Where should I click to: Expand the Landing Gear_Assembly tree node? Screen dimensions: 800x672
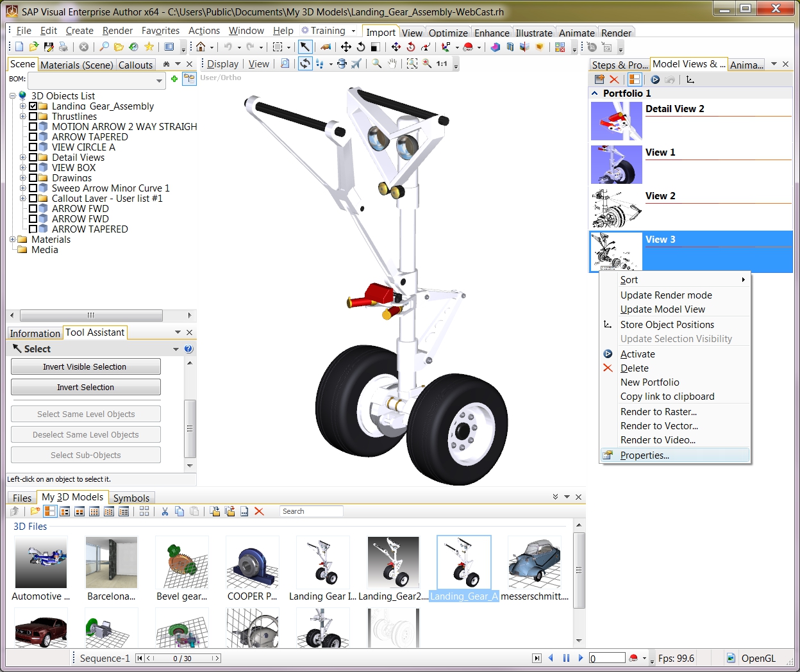point(22,106)
